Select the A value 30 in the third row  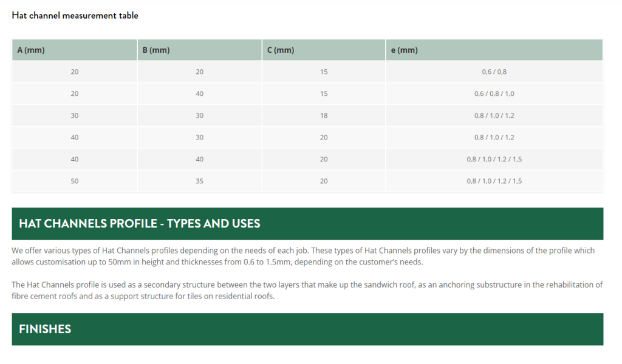pos(75,115)
